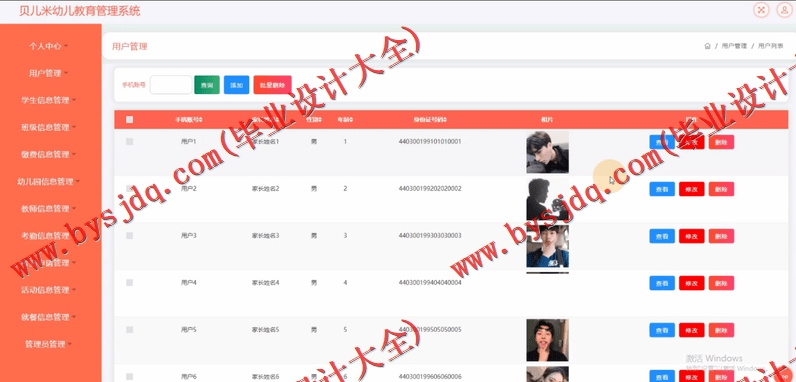Click the 家长姓名3 cell
This screenshot has height=382, width=796.
click(x=266, y=236)
